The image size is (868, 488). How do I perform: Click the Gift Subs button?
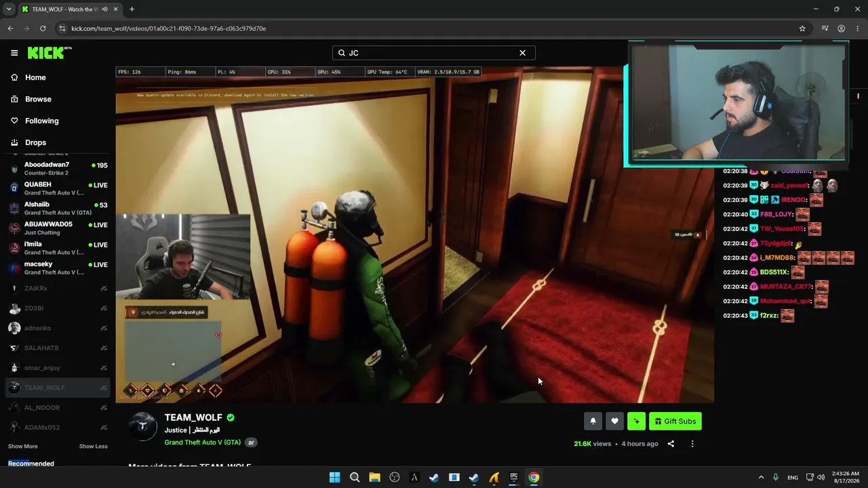675,421
